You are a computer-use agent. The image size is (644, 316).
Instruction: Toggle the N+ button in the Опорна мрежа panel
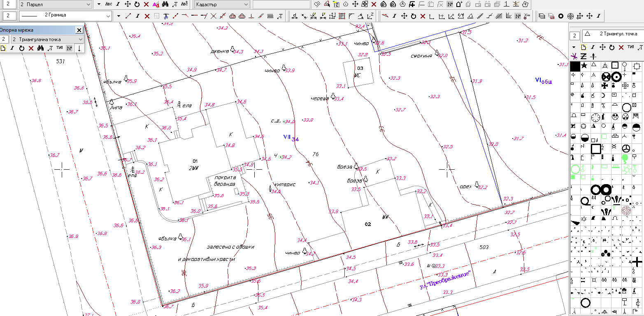70,48
